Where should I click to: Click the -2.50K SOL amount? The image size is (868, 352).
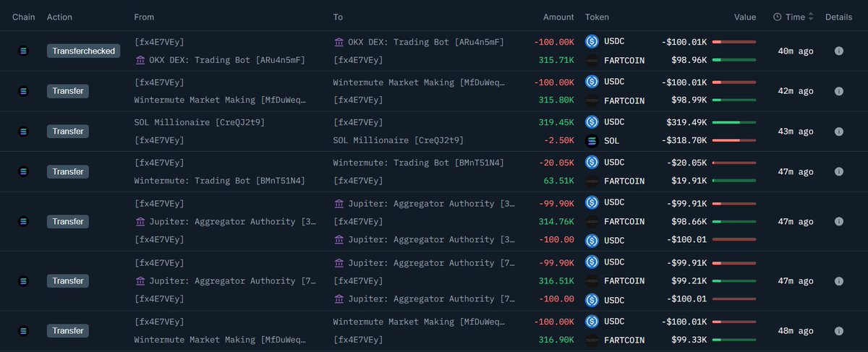(x=558, y=141)
